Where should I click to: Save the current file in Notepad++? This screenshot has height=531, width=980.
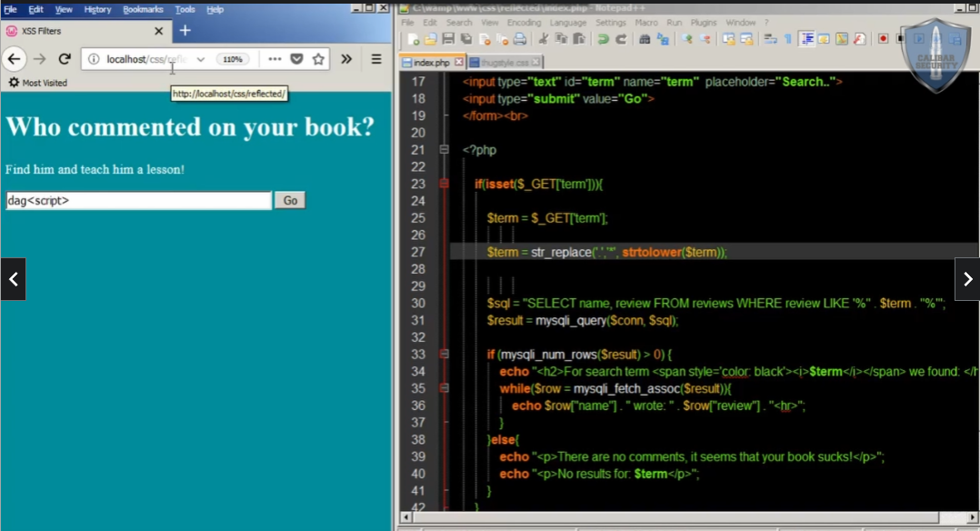[x=446, y=40]
